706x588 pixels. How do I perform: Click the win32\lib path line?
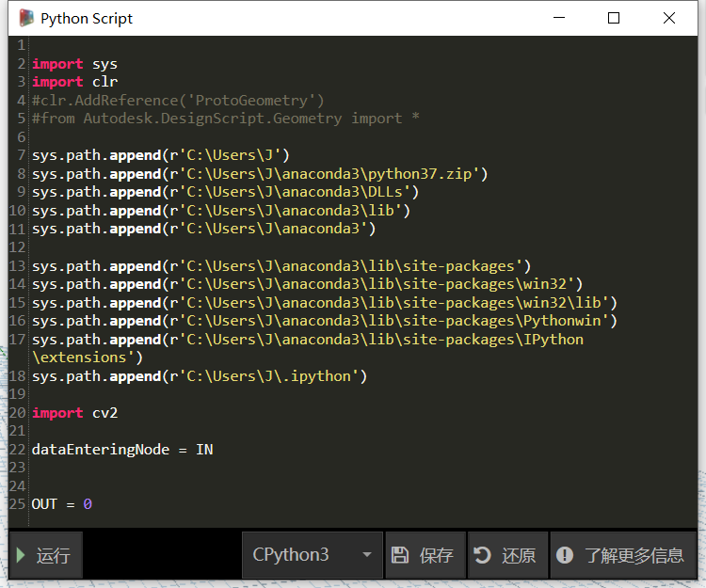[x=324, y=302]
